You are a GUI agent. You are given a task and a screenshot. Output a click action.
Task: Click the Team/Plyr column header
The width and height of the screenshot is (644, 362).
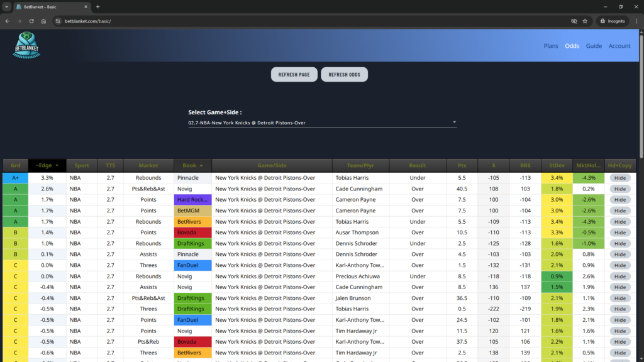click(x=360, y=165)
